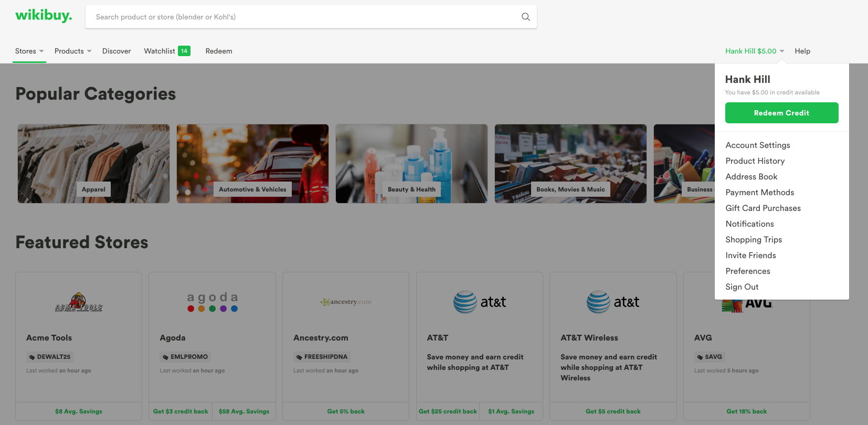This screenshot has width=868, height=425.
Task: Open the Automotive & Vehicles category
Action: pos(252,164)
